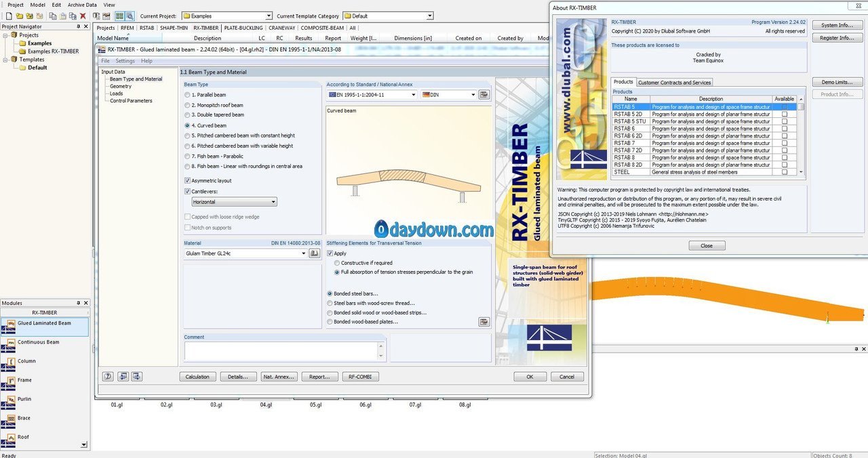868x458 pixels.
Task: Click the Modules list down-arrow button
Action: coord(84,444)
